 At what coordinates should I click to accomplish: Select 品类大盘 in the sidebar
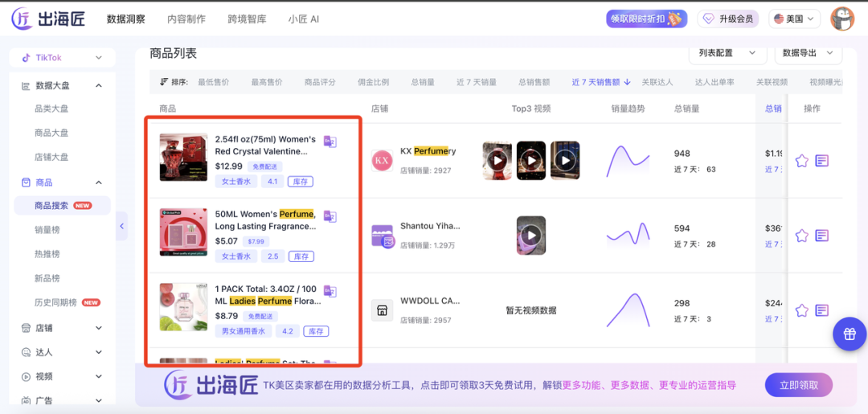pyautogui.click(x=51, y=109)
